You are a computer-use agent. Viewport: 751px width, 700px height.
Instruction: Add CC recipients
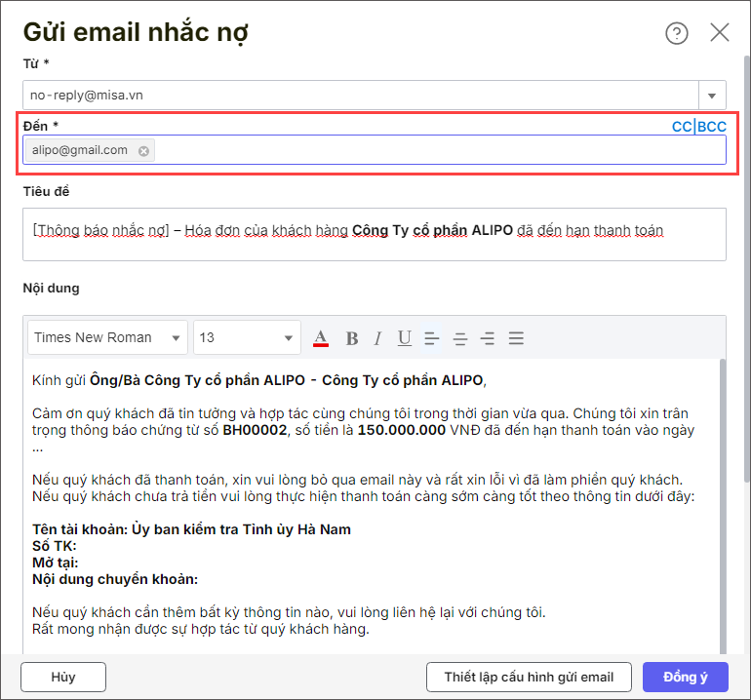point(682,127)
